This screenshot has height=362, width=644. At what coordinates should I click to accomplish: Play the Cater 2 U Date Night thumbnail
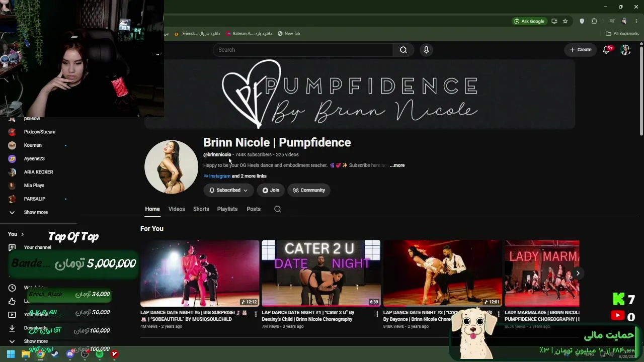[321, 273]
